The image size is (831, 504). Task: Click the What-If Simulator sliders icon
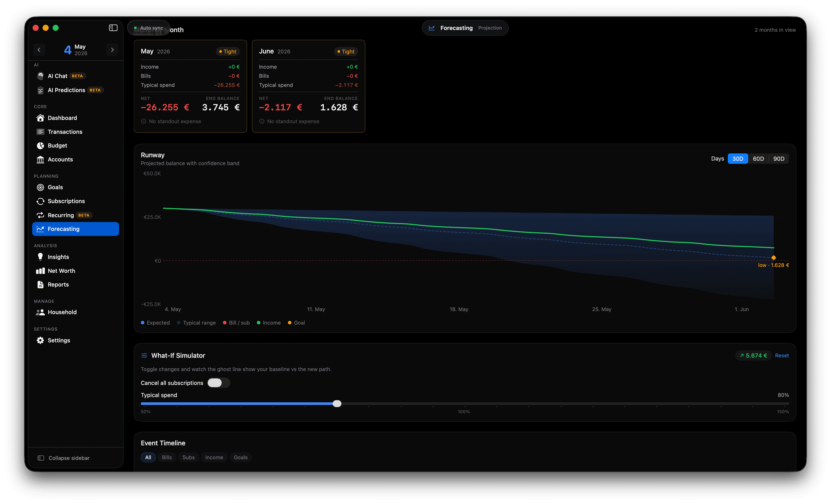(144, 355)
